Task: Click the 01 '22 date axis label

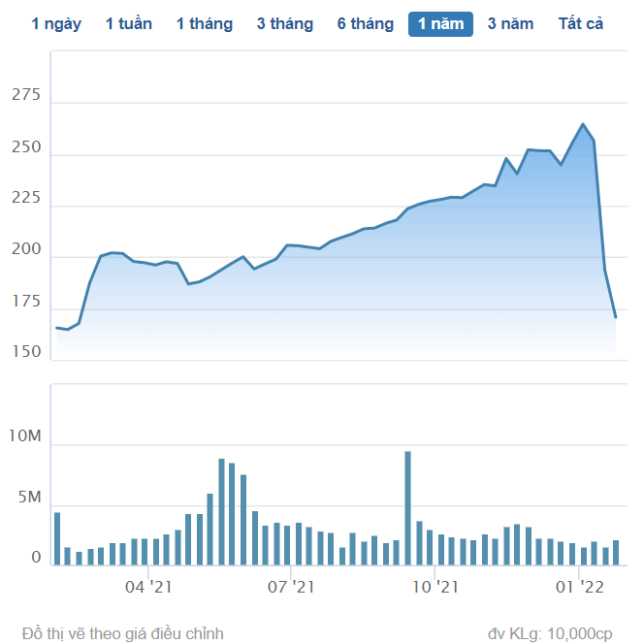Action: pyautogui.click(x=579, y=587)
